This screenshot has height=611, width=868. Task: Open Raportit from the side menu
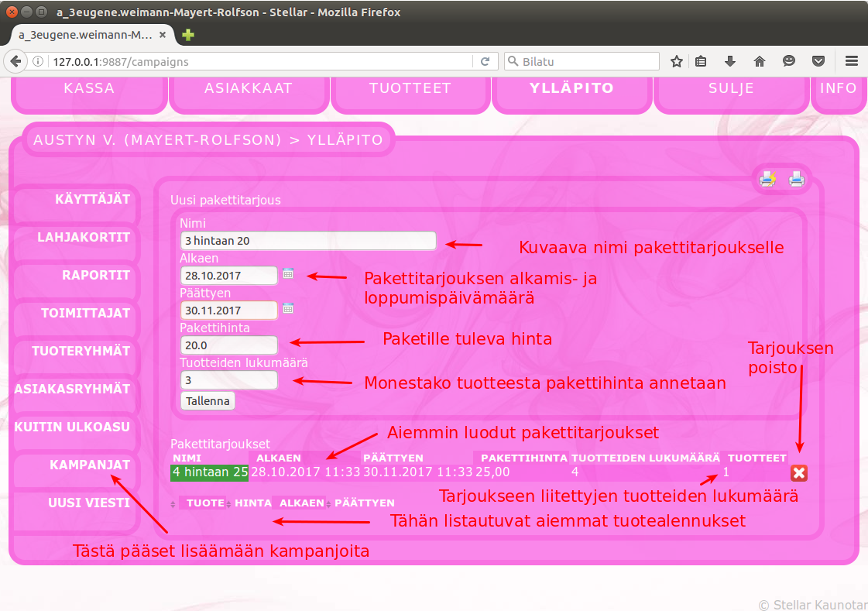tap(95, 276)
